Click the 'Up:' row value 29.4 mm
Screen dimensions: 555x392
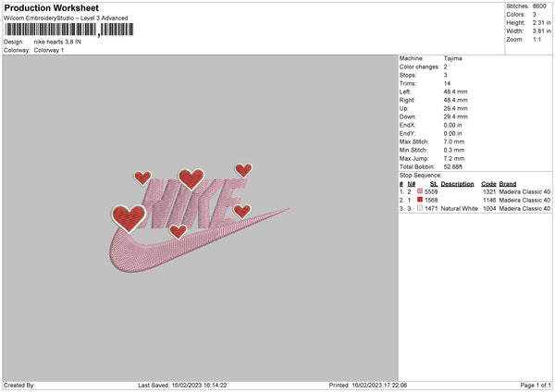click(455, 108)
